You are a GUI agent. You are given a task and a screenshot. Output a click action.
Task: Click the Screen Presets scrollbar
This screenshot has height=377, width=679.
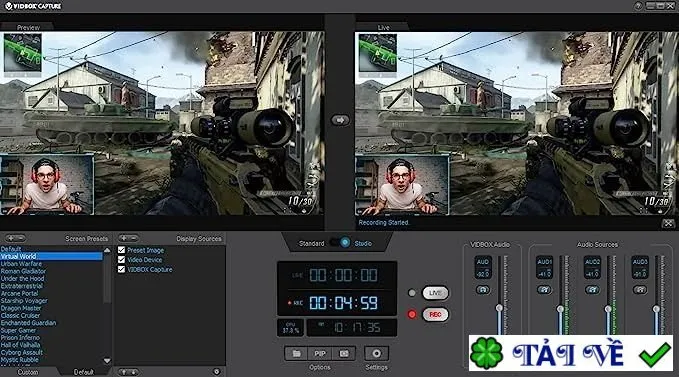[x=107, y=279]
